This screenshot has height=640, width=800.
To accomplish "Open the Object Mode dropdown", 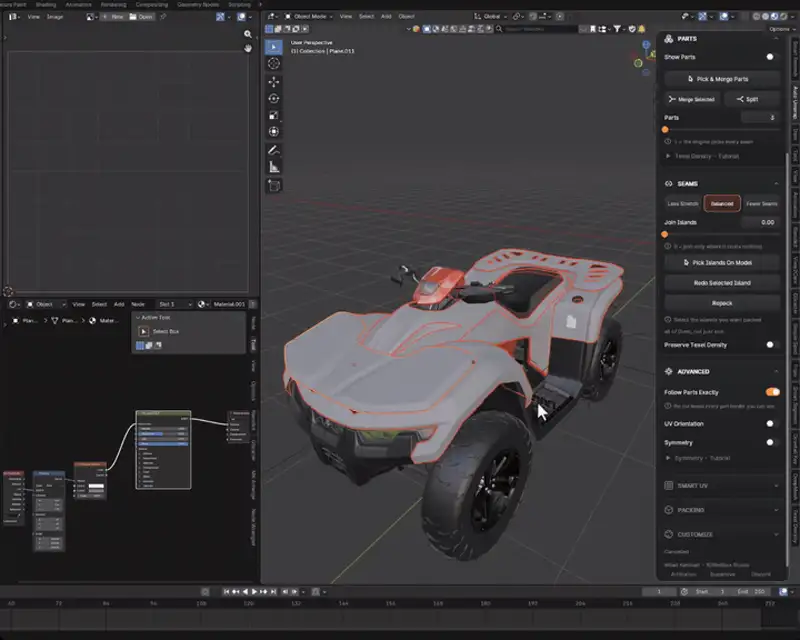I will (309, 16).
